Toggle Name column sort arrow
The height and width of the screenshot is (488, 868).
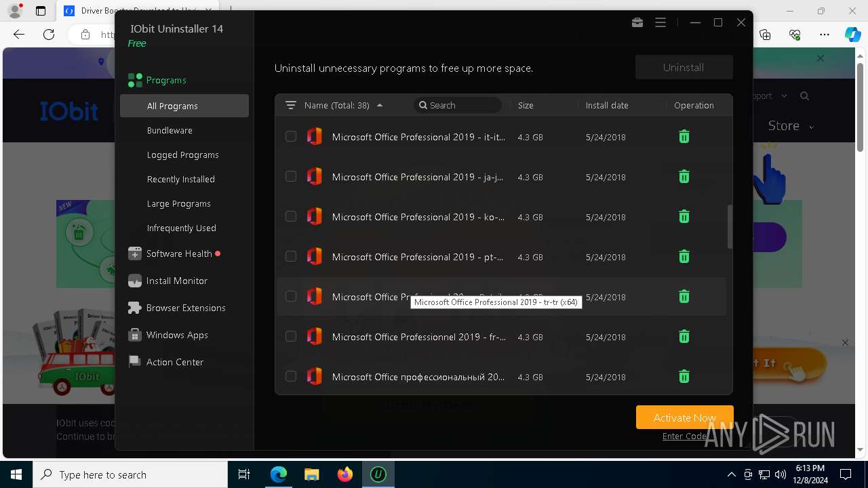pos(380,105)
